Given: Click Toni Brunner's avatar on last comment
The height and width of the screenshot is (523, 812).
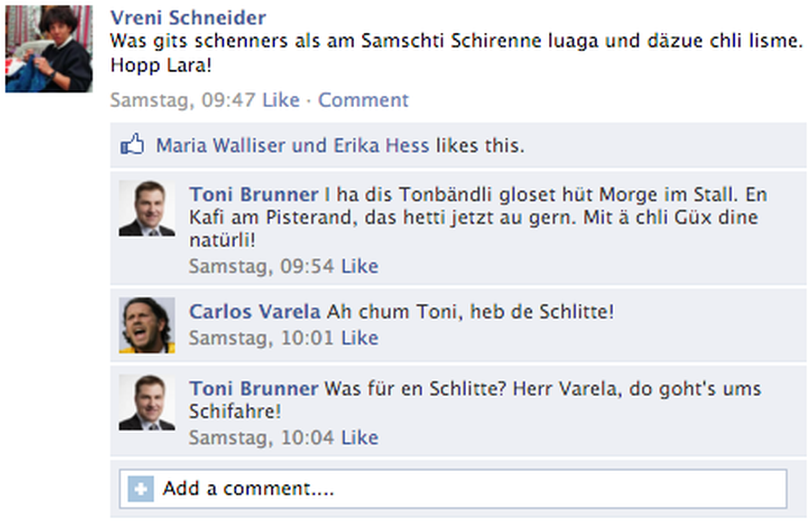Looking at the screenshot, I should (146, 403).
